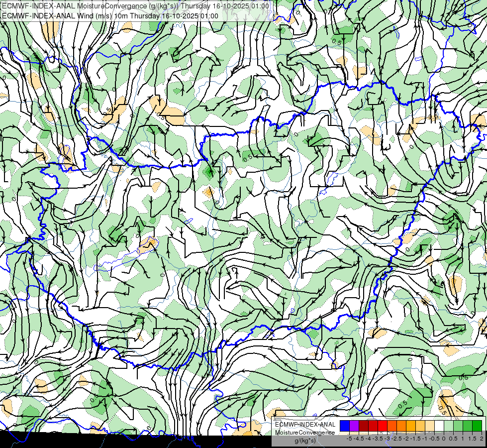Viewport: 487px width, 448px height.
Task: Click the blue legend swatch below -5
Action: pyautogui.click(x=345, y=426)
